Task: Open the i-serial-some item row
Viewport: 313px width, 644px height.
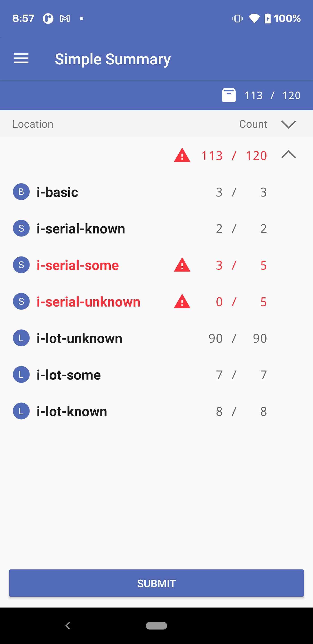Action: [78, 265]
